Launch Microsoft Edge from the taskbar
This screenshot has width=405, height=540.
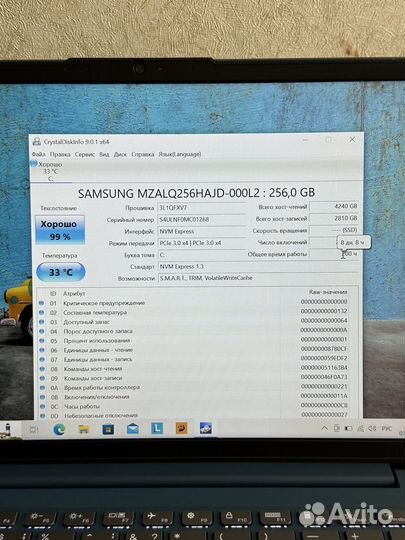click(59, 429)
